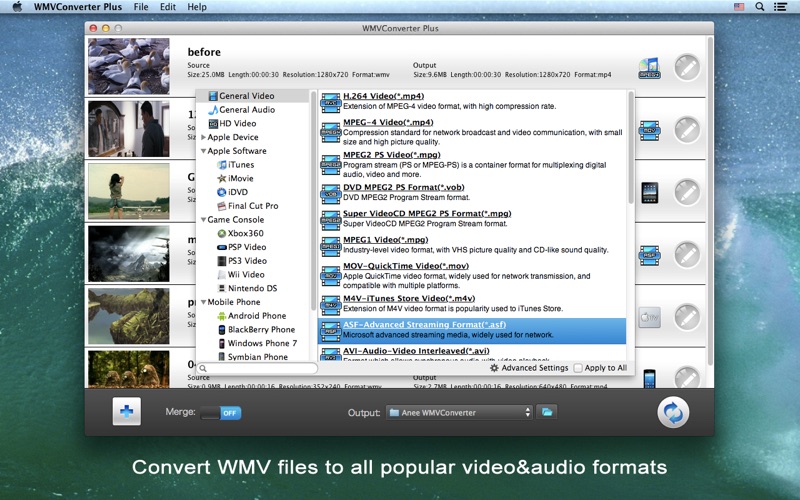
Task: Collapse the Game Console group
Action: tap(204, 220)
